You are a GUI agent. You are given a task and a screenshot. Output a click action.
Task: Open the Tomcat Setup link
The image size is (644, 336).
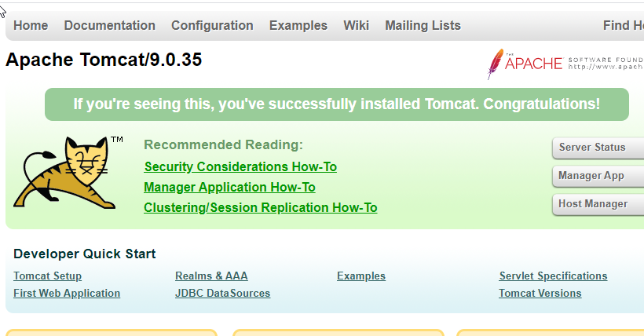click(x=48, y=276)
